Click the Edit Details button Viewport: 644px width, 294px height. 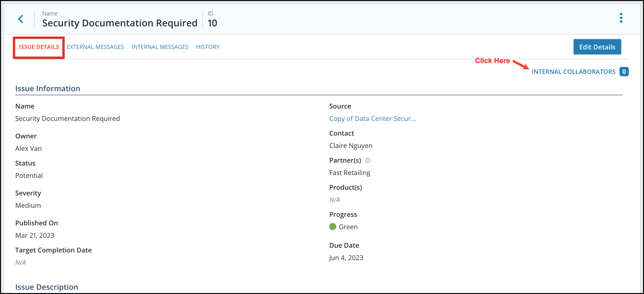point(597,47)
